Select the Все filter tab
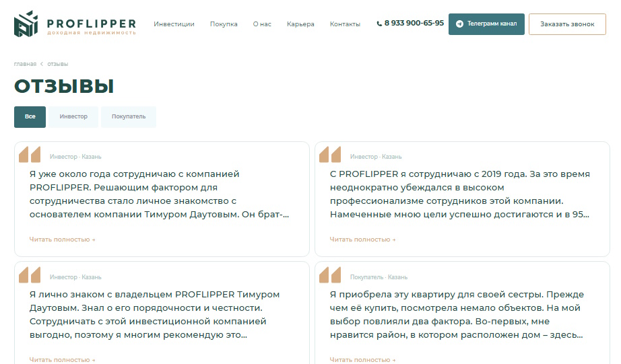This screenshot has height=364, width=621. [x=30, y=116]
